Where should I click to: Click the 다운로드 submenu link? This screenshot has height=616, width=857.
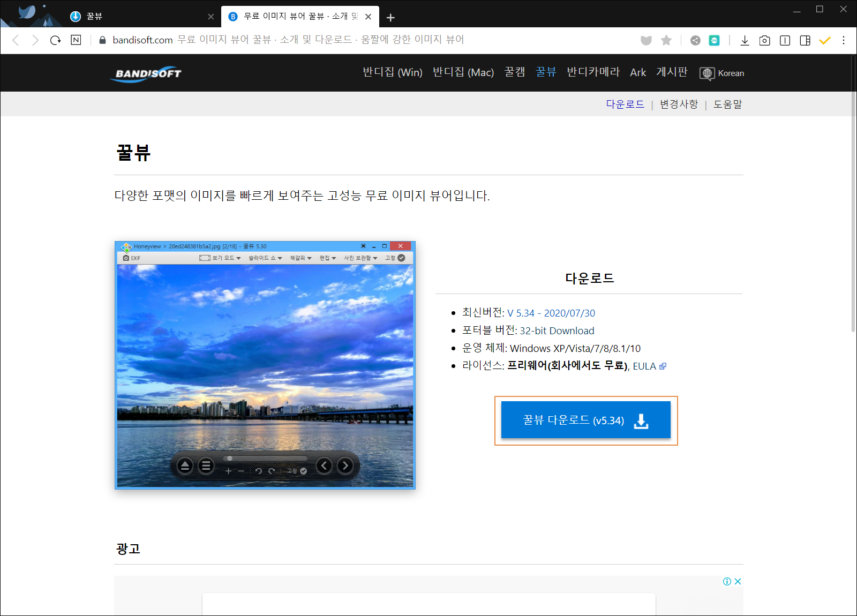(x=625, y=104)
